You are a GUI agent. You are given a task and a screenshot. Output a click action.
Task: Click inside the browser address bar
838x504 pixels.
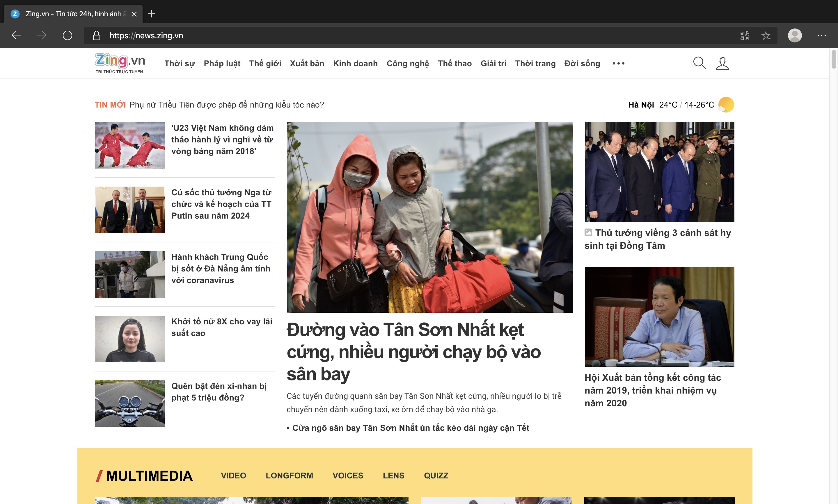pos(238,35)
